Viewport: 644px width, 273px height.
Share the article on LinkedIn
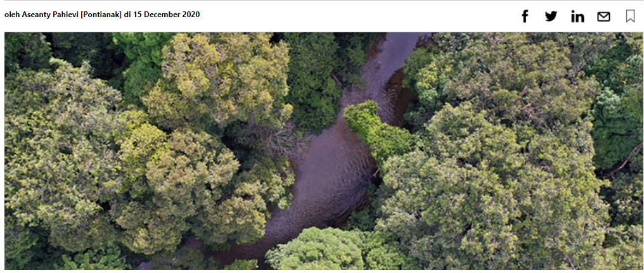[x=577, y=16]
